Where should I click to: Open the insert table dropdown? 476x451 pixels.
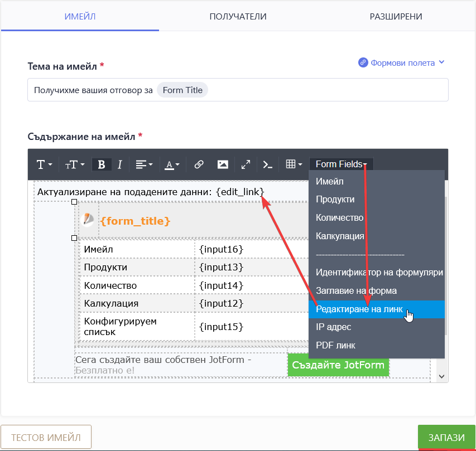pyautogui.click(x=294, y=164)
